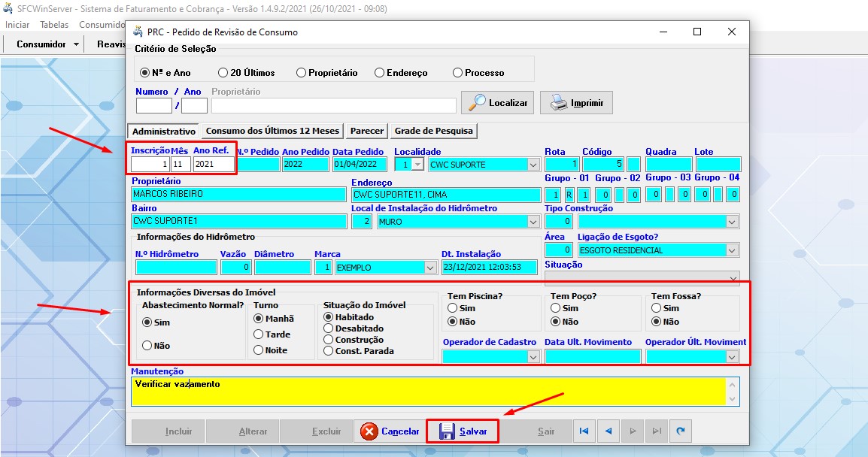Go to first record navigation arrow

pos(584,431)
